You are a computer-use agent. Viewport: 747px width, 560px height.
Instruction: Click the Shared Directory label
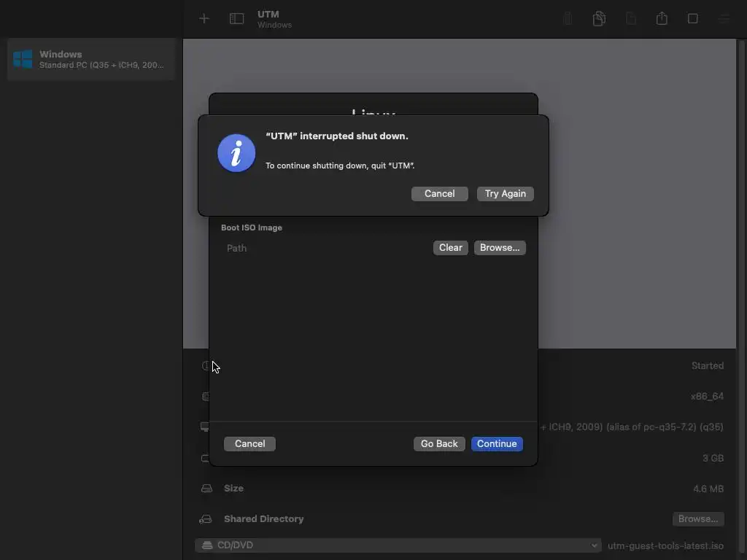[264, 519]
